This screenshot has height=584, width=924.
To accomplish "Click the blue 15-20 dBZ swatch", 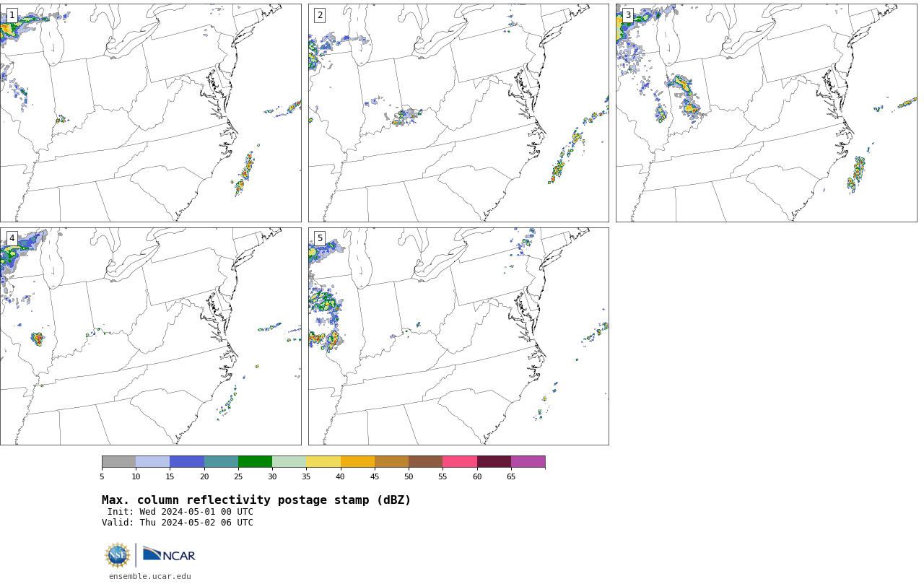I will 187,462.
